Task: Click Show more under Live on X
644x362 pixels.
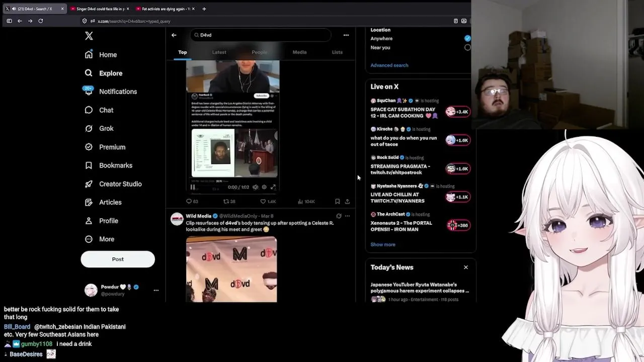Action: [x=383, y=245]
